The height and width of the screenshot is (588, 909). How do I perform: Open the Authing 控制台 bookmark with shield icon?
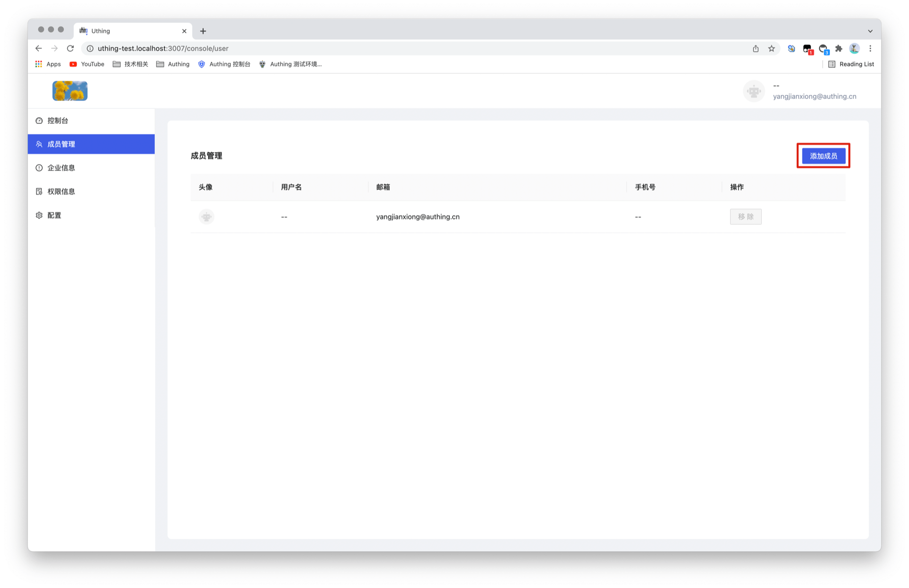pos(202,64)
